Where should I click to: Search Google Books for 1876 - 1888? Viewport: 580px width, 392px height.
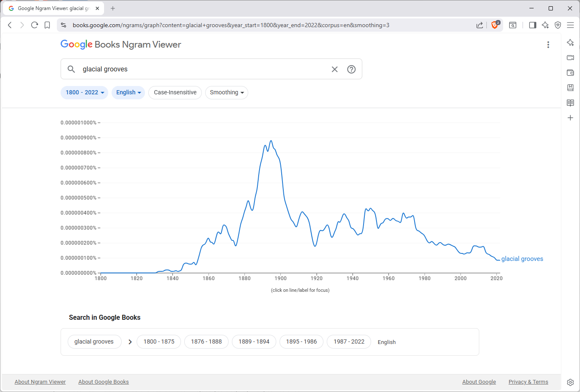pos(206,341)
